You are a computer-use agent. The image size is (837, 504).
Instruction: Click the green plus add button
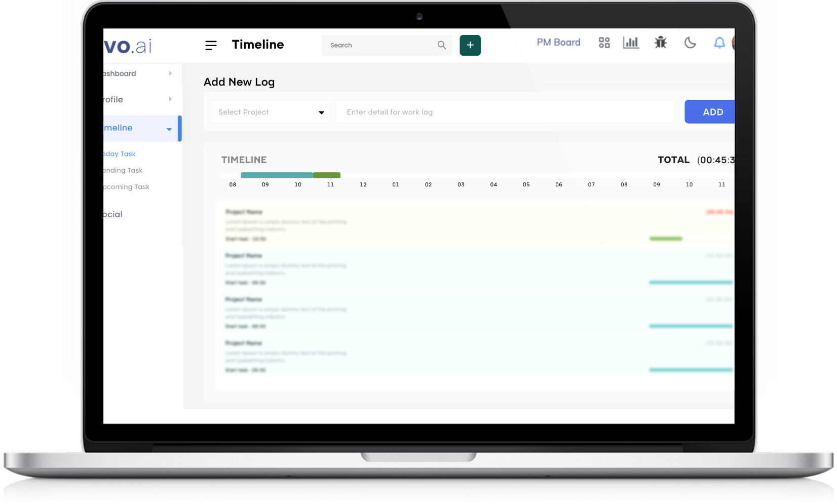tap(470, 45)
